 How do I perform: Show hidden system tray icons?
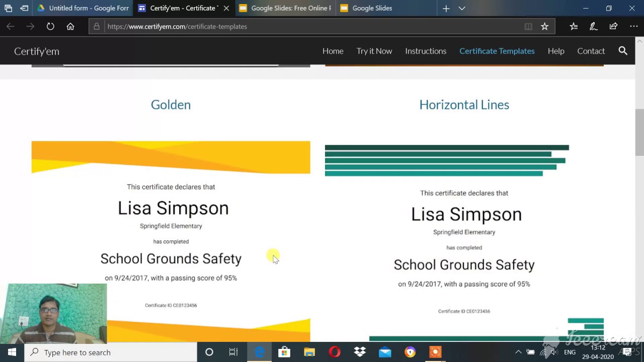(x=518, y=352)
